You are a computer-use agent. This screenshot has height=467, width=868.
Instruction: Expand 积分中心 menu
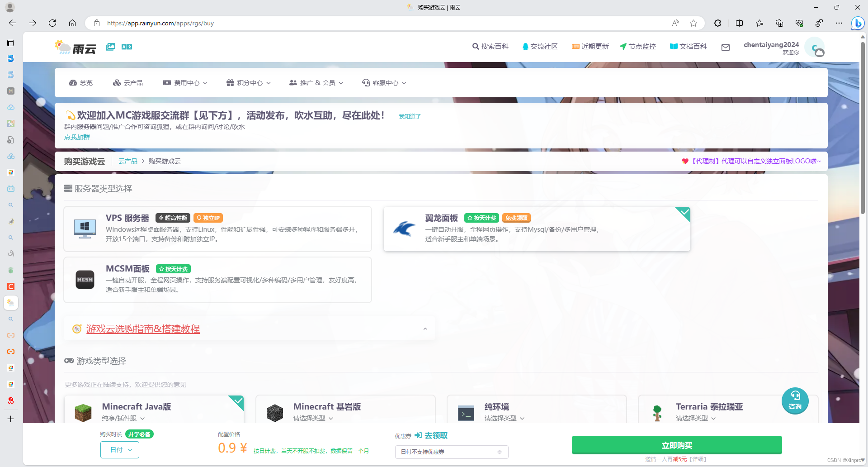click(x=249, y=83)
